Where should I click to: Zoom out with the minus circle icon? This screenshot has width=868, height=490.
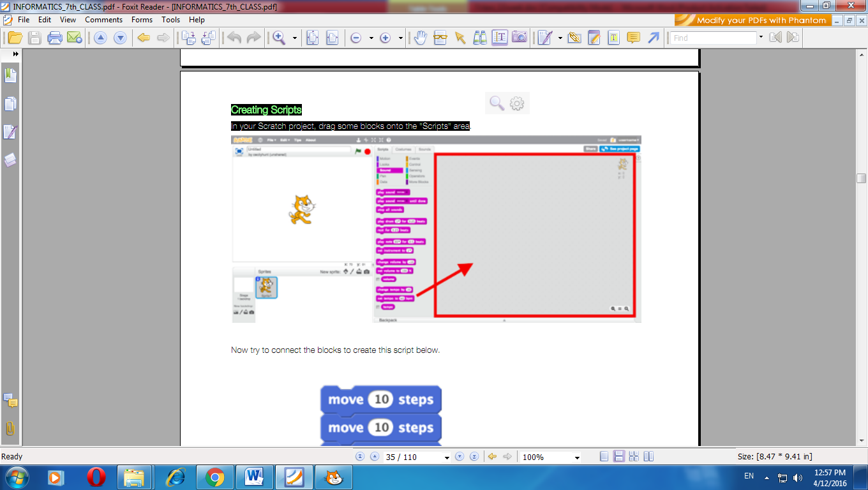click(356, 38)
